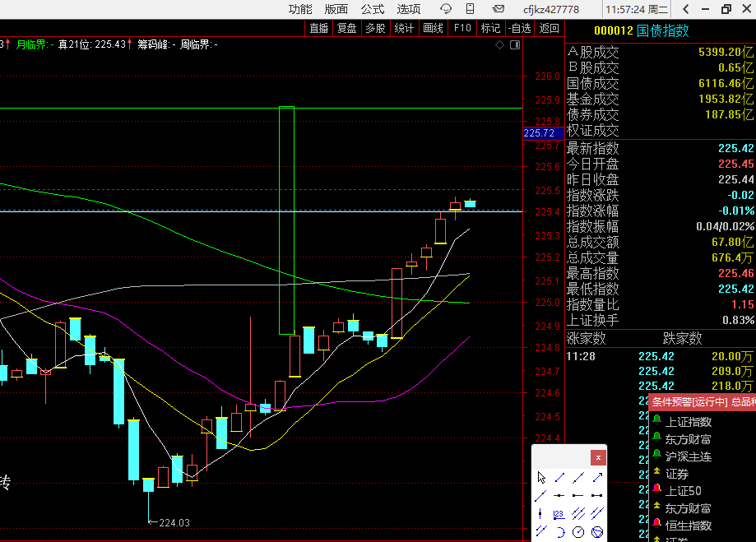Select the horizontal segment tool with two dots
Viewport: 756px width, 542px height.
click(597, 495)
